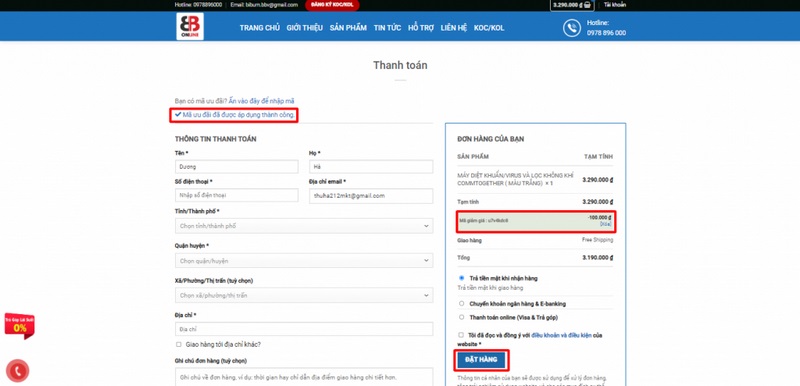The image size is (800, 386).
Task: Go to TRANG CHỦ menu
Action: pyautogui.click(x=260, y=28)
